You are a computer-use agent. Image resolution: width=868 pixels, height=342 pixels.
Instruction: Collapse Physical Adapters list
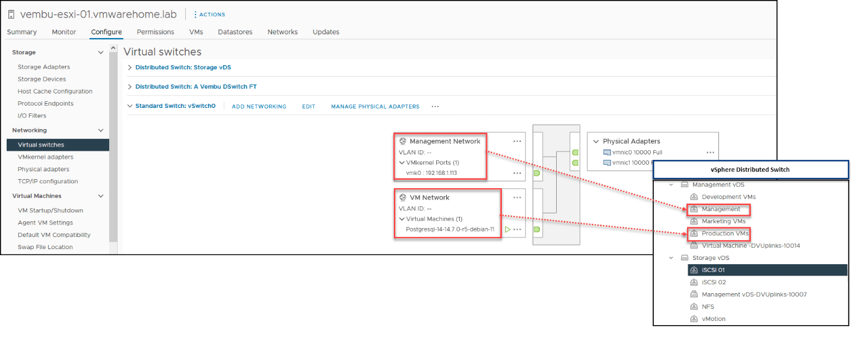pyautogui.click(x=597, y=141)
